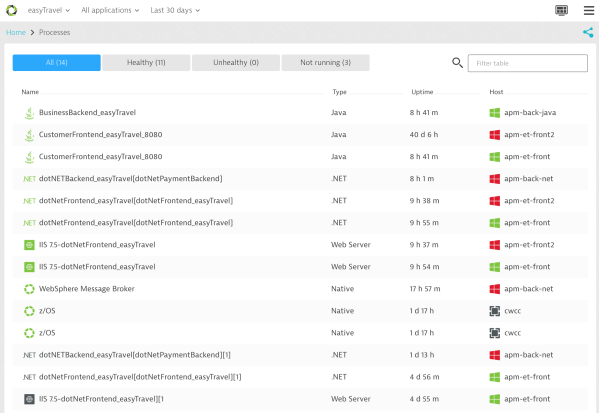This screenshot has width=599, height=413.
Task: Select the Not running (3) tab
Action: pos(325,63)
